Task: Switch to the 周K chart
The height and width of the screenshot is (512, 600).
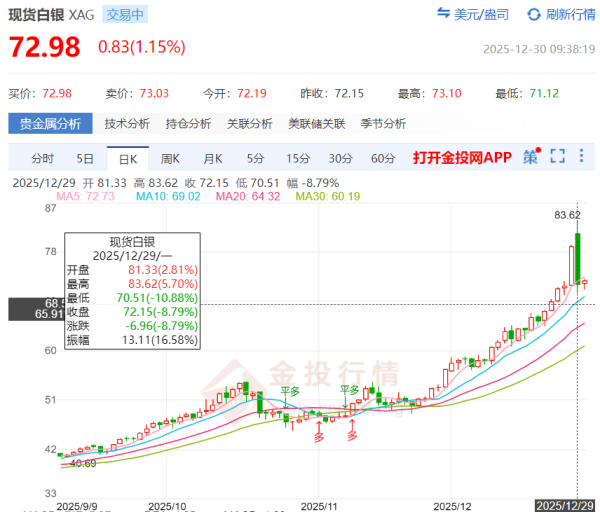Action: pyautogui.click(x=170, y=158)
